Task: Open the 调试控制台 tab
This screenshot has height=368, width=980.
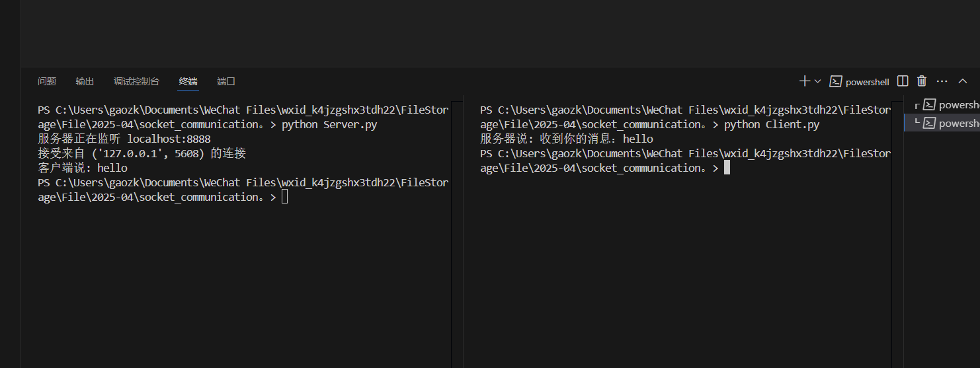Action: (x=136, y=81)
